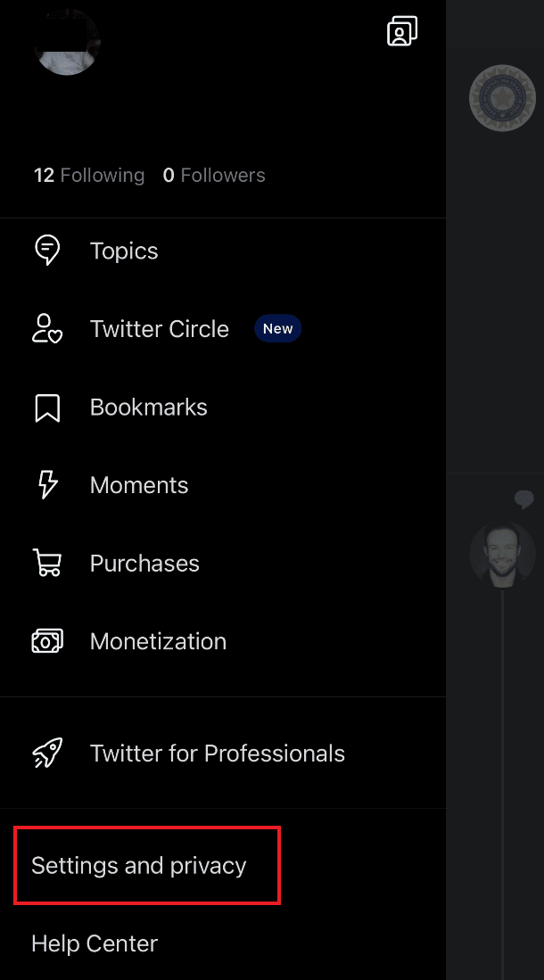The width and height of the screenshot is (544, 980).
Task: Click the Twitter Circle person-heart icon
Action: tap(47, 329)
